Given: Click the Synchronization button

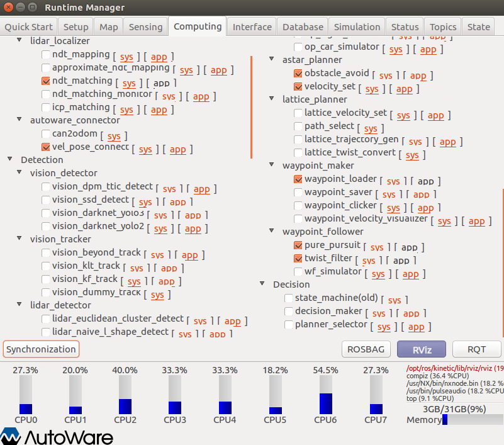Looking at the screenshot, I should point(41,349).
